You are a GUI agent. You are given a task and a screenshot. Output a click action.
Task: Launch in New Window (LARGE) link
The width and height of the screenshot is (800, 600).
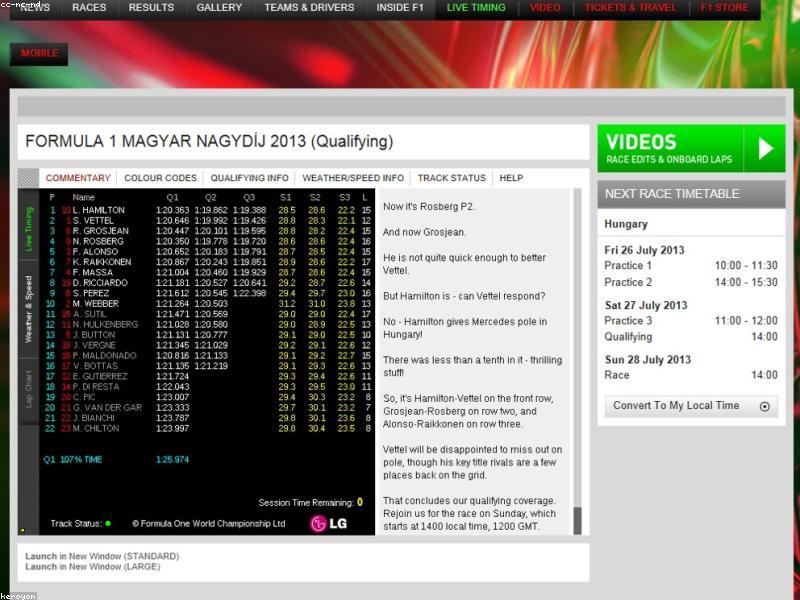click(93, 567)
